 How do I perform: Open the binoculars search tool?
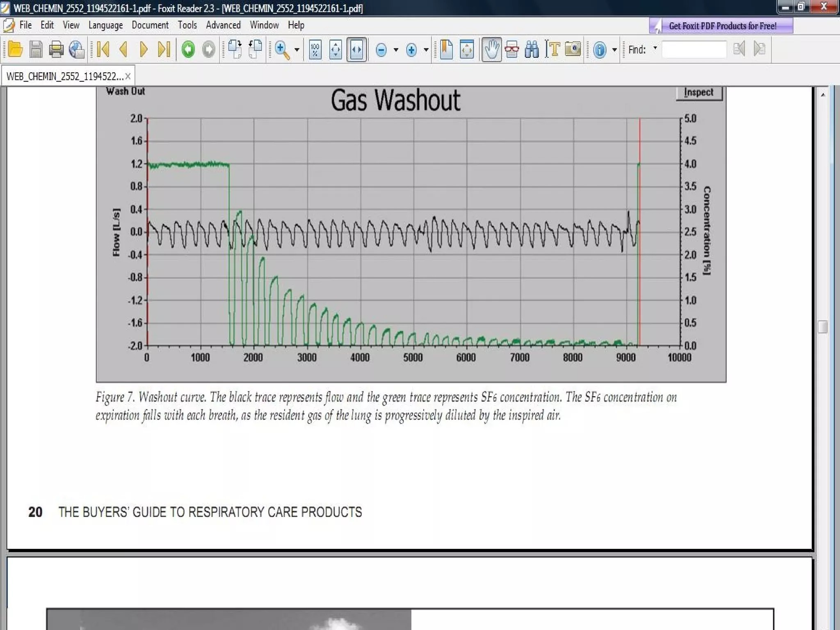pos(532,50)
